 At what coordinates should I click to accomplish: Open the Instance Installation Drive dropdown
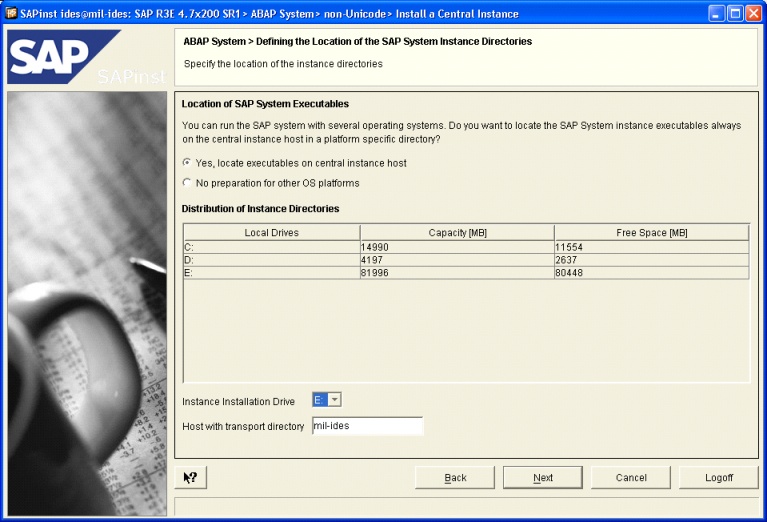335,400
